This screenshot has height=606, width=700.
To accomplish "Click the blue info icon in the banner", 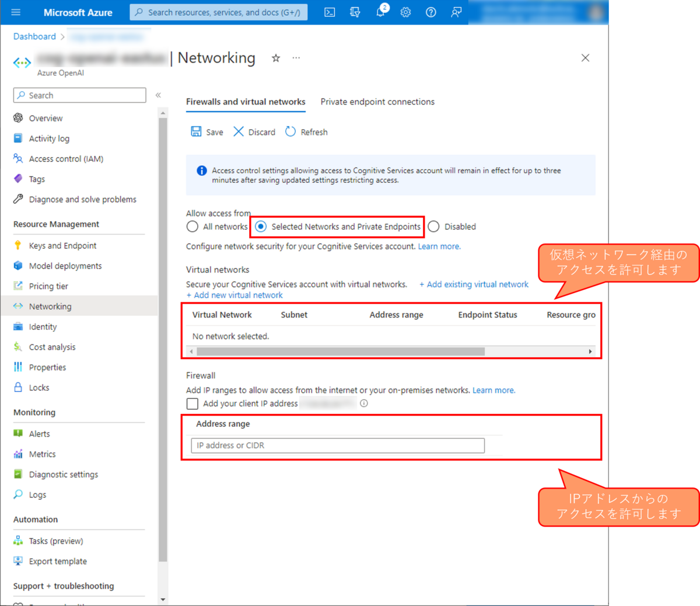I will point(202,170).
